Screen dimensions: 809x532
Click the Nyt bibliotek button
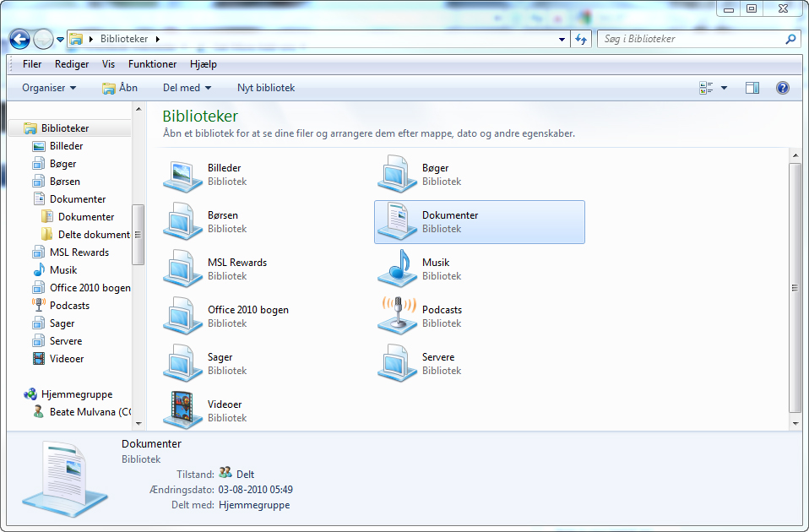(x=266, y=88)
